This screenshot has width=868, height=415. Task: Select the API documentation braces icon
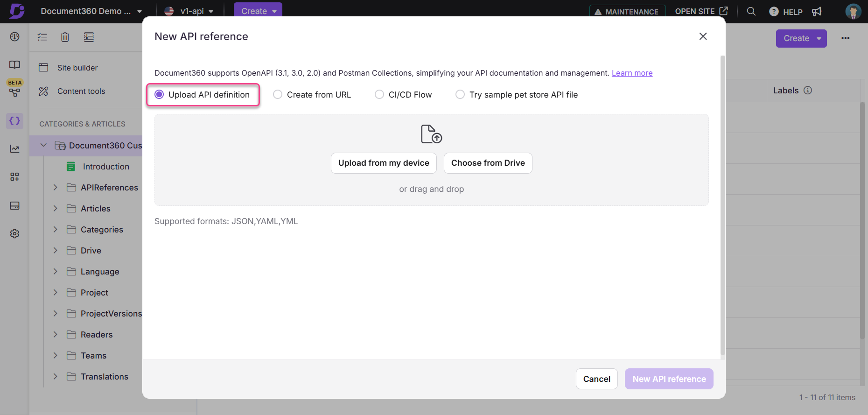pyautogui.click(x=14, y=121)
